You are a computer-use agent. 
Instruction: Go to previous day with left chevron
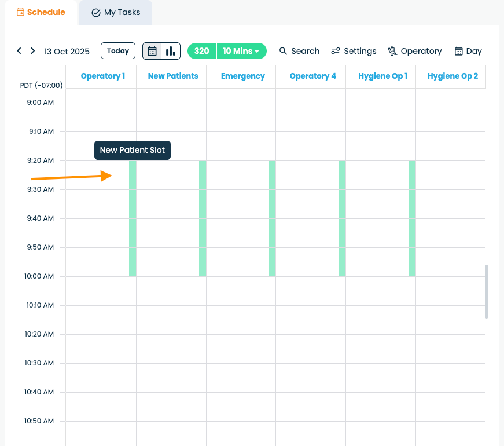19,51
